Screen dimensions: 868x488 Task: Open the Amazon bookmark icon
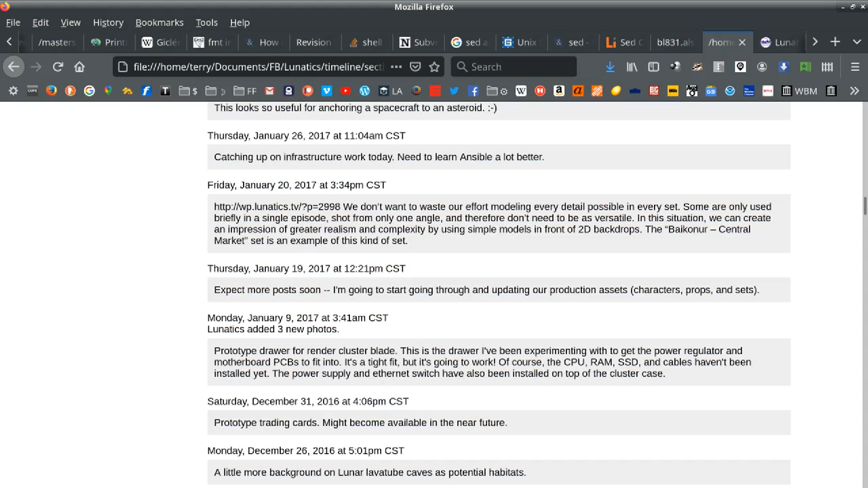[x=559, y=91]
